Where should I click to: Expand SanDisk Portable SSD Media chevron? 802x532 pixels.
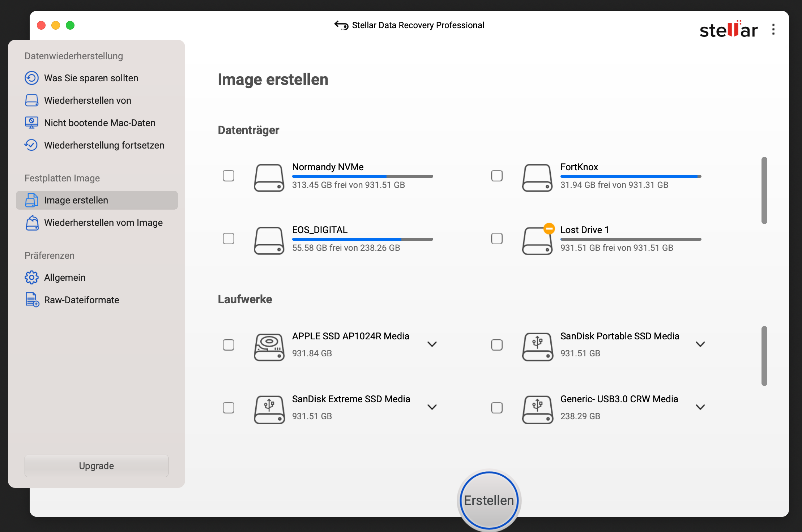tap(700, 344)
